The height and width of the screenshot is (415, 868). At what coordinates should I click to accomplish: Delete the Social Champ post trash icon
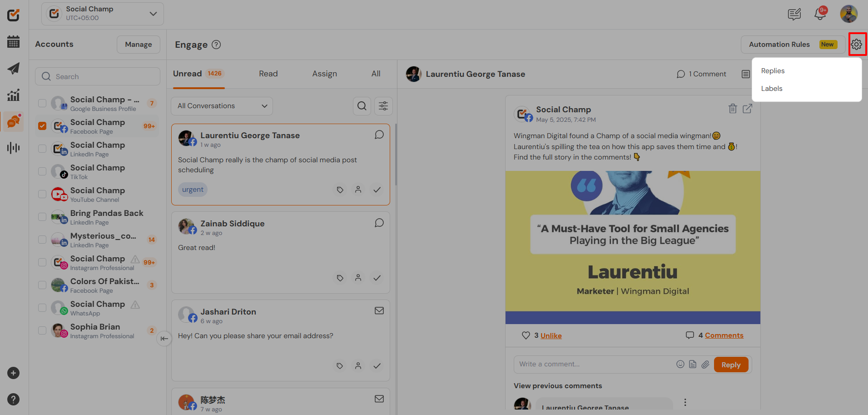pyautogui.click(x=733, y=109)
